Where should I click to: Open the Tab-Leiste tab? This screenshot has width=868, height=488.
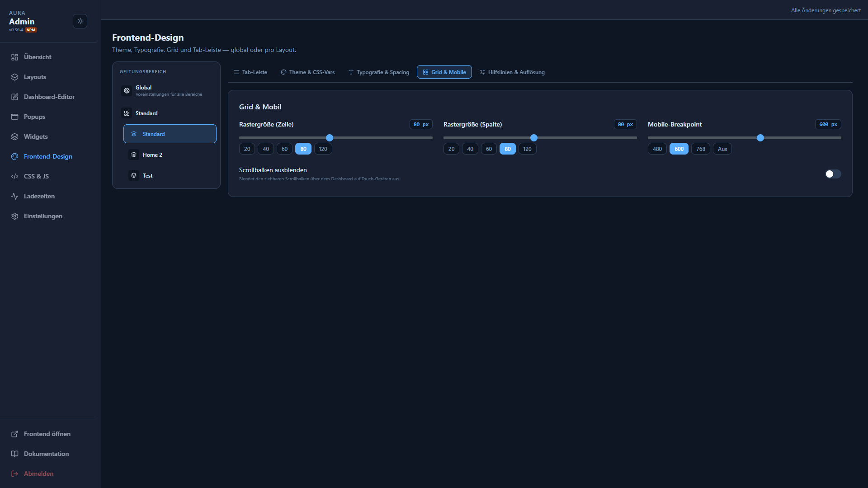[250, 72]
